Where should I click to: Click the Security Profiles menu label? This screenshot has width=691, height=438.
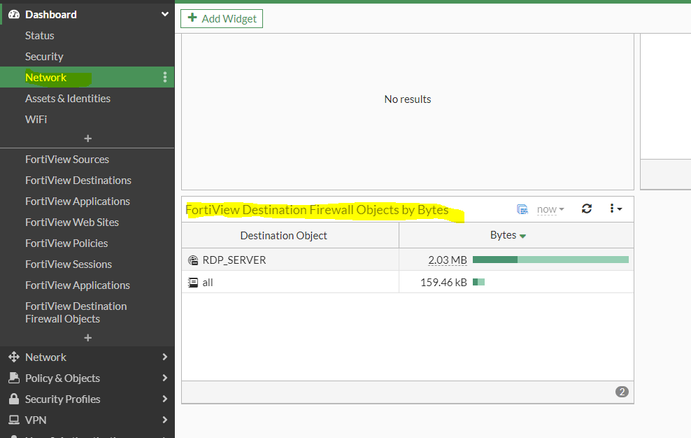click(x=63, y=399)
